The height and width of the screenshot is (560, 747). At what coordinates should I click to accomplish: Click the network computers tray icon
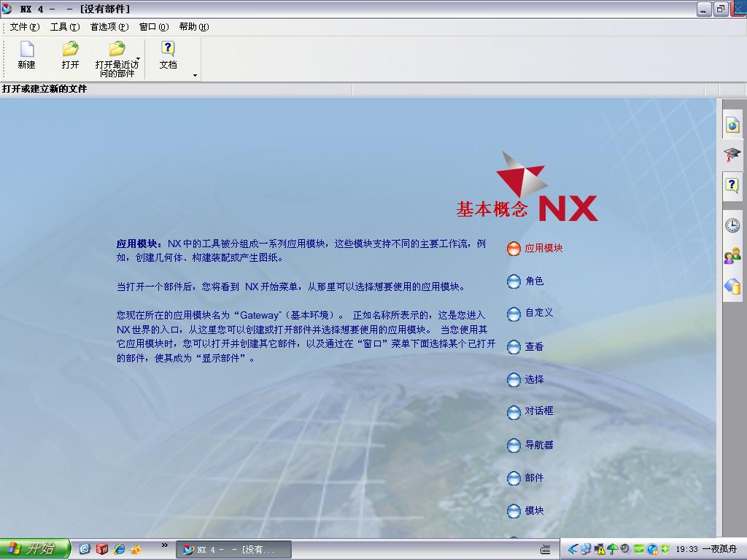[x=586, y=549]
